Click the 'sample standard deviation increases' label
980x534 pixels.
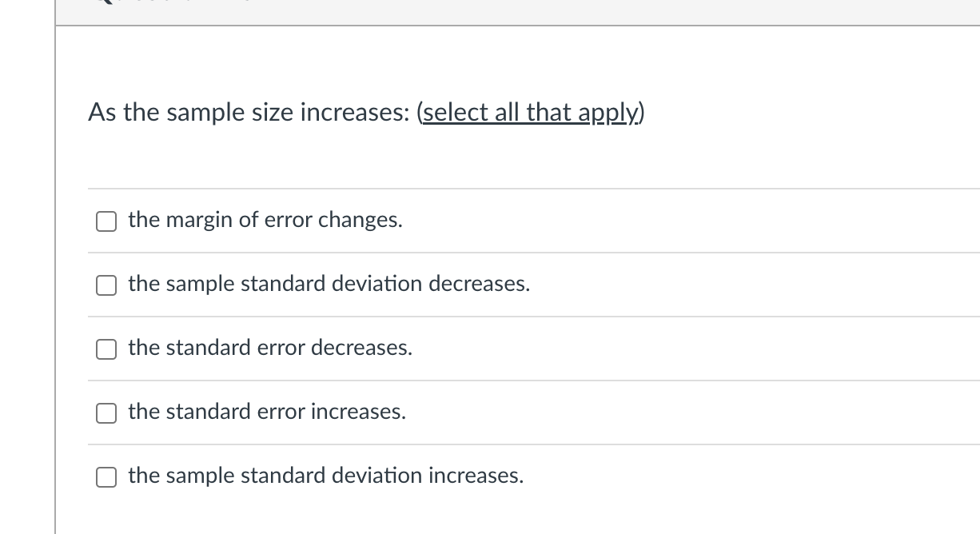[326, 476]
